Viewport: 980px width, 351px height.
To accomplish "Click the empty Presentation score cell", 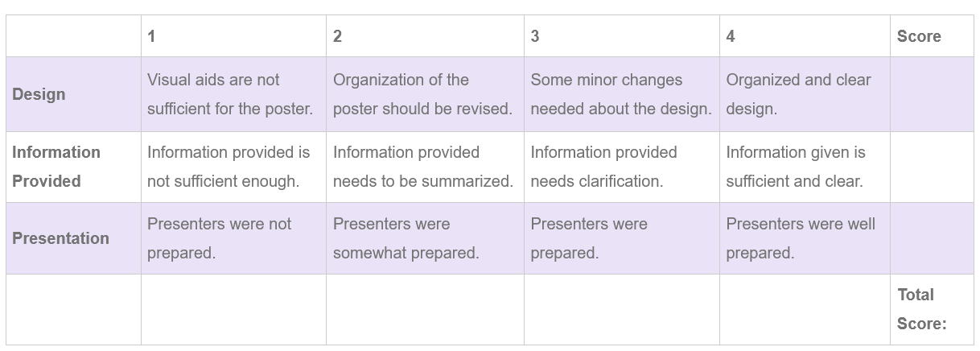I will click(x=932, y=238).
